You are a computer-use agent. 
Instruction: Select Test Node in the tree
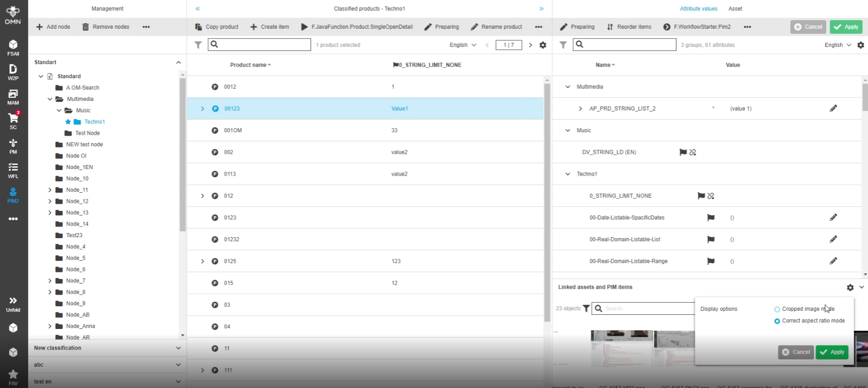point(87,133)
